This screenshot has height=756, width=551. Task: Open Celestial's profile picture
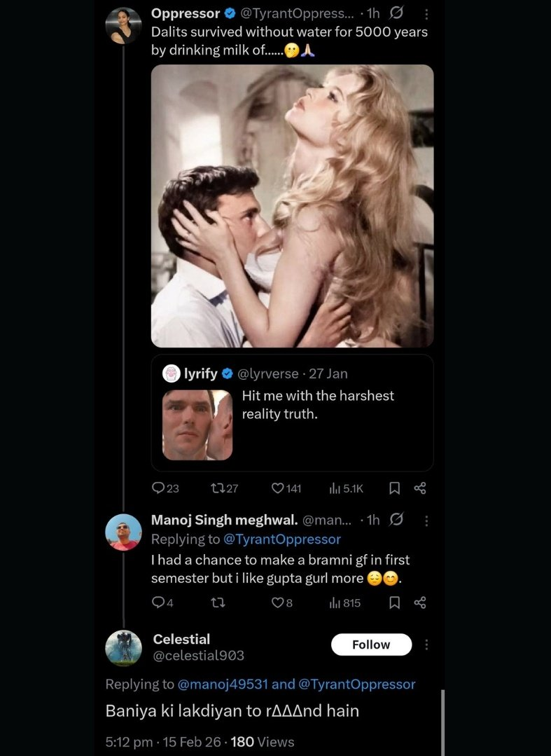click(124, 647)
